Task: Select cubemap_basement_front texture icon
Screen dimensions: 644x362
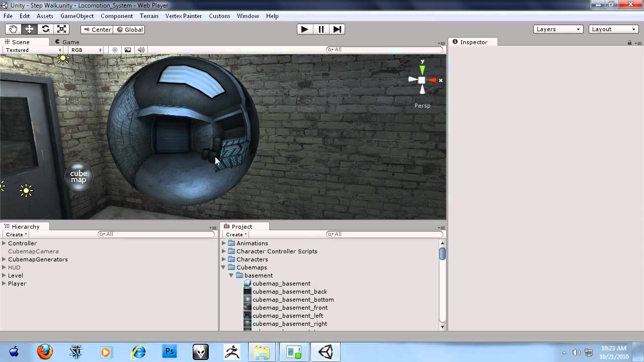Action: click(247, 308)
